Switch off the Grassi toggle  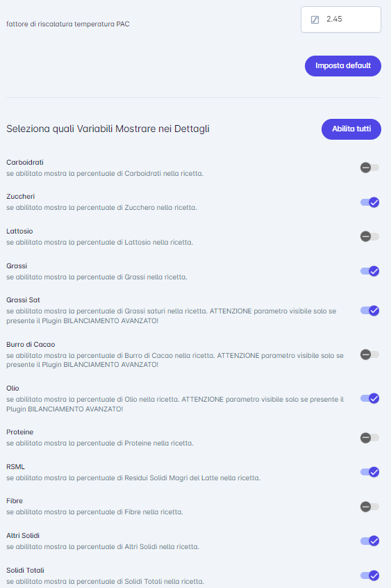(x=369, y=271)
